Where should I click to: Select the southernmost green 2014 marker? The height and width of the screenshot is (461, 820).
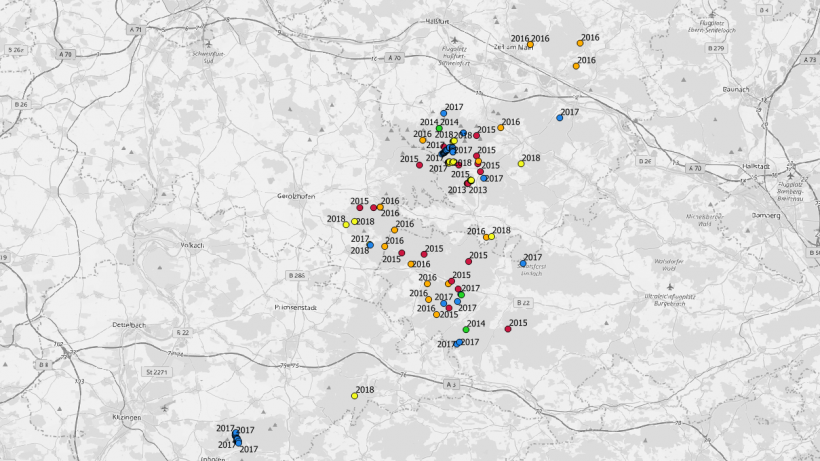point(466,330)
